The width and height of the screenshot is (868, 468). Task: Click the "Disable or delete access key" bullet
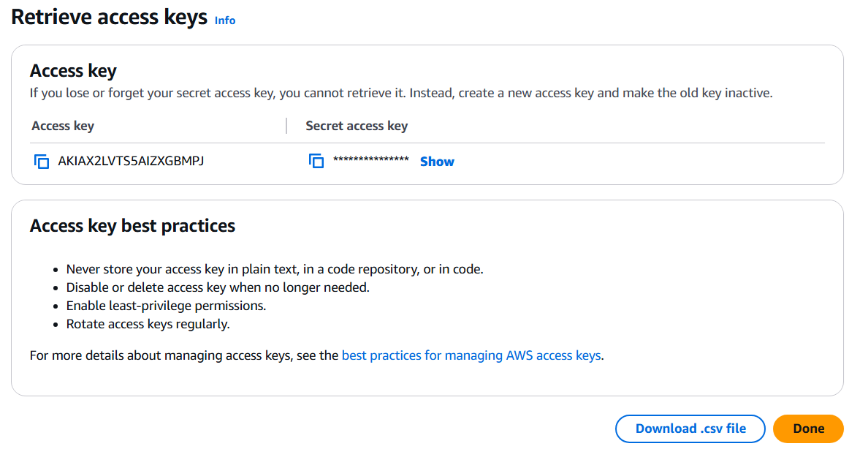218,287
